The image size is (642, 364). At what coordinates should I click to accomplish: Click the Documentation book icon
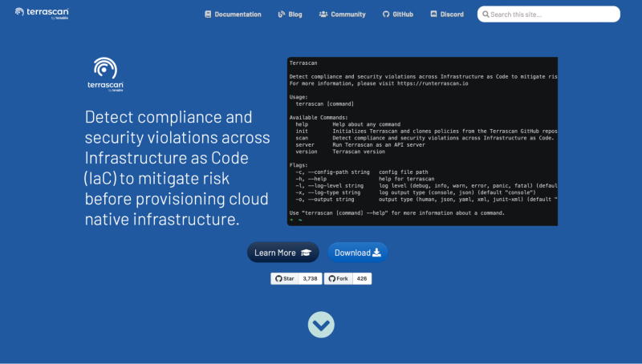coord(208,14)
